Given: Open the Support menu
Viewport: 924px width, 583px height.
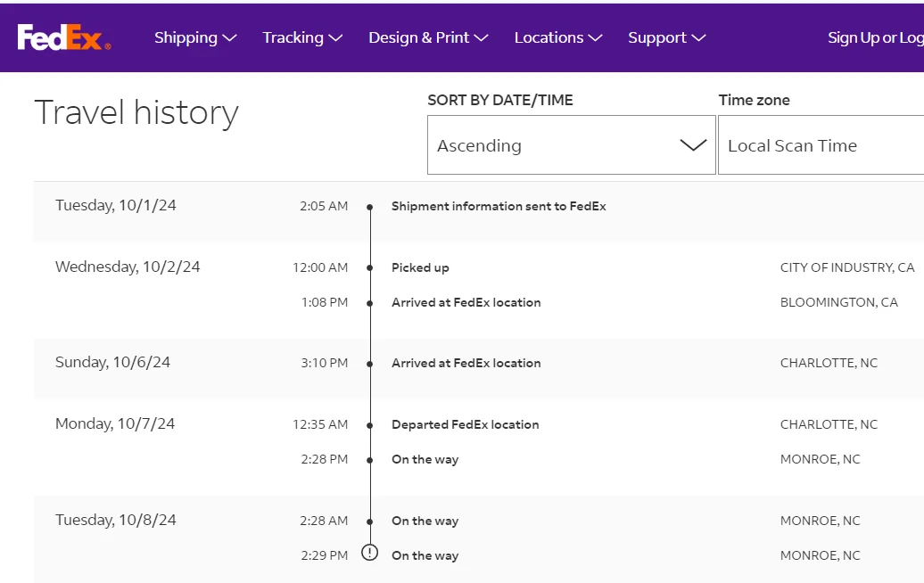Looking at the screenshot, I should point(666,37).
